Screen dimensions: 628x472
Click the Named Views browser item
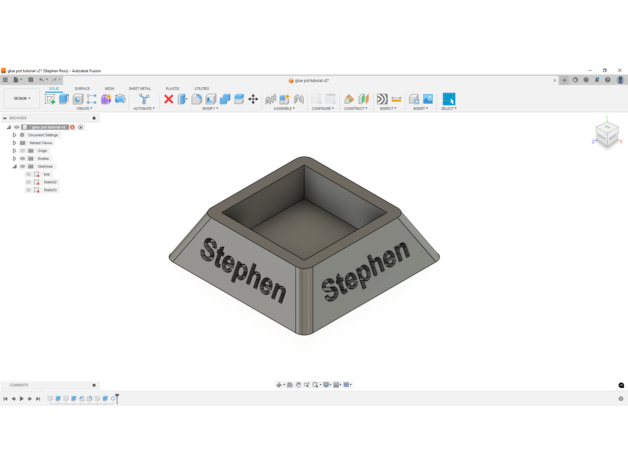[41, 143]
